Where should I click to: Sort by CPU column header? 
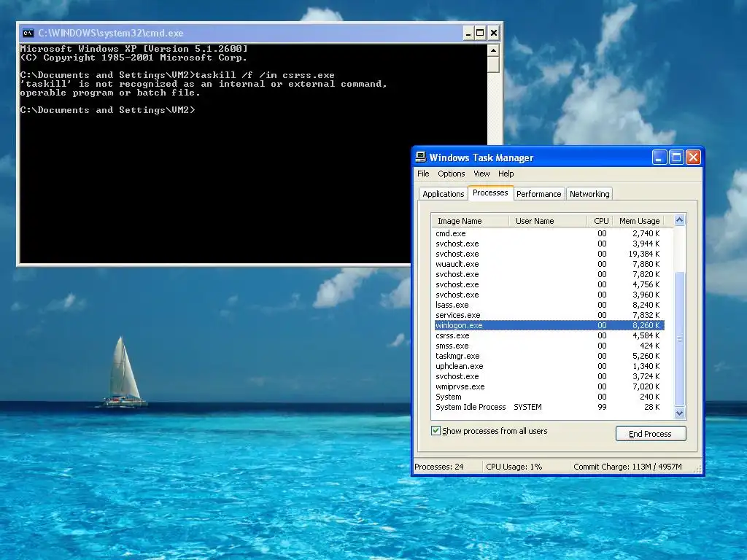click(601, 221)
